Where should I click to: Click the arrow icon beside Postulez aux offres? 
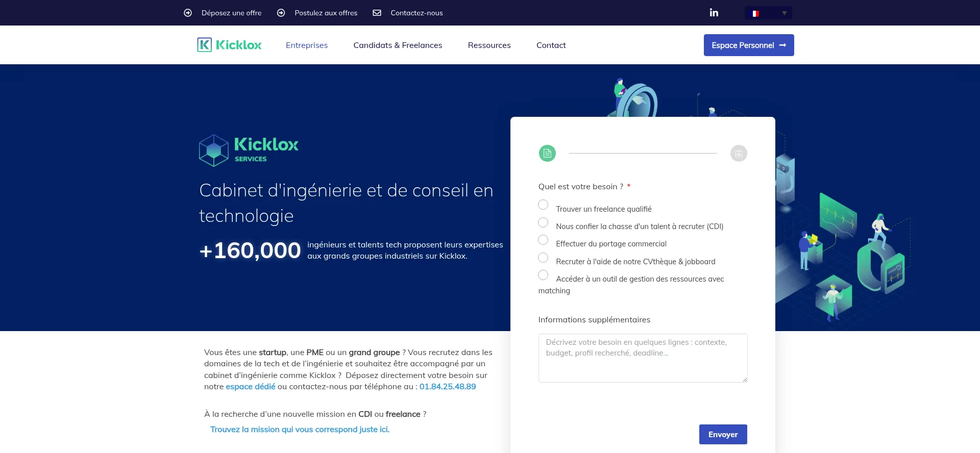281,13
